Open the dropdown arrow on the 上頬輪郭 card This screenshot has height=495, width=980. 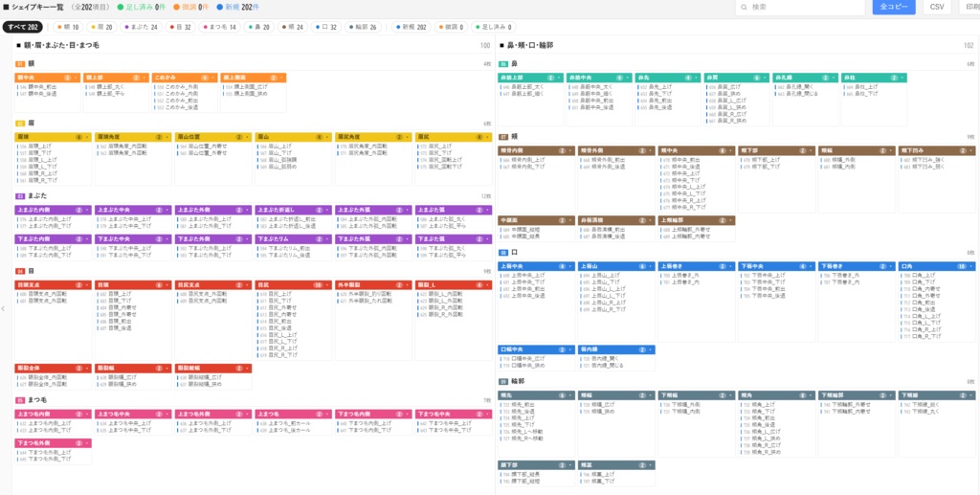click(x=731, y=220)
